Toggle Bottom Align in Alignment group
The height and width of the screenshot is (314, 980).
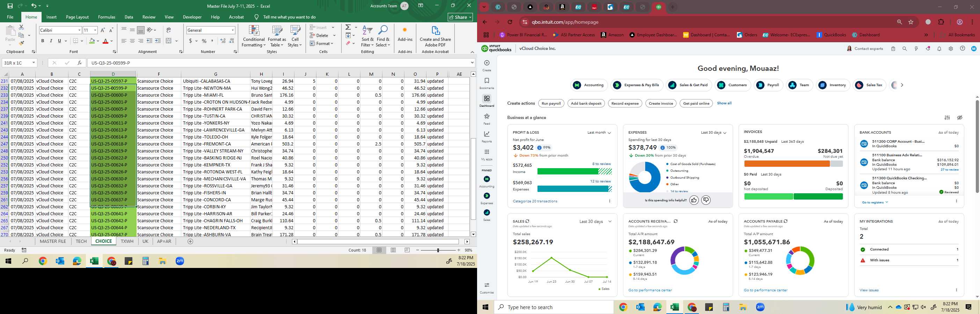point(140,30)
